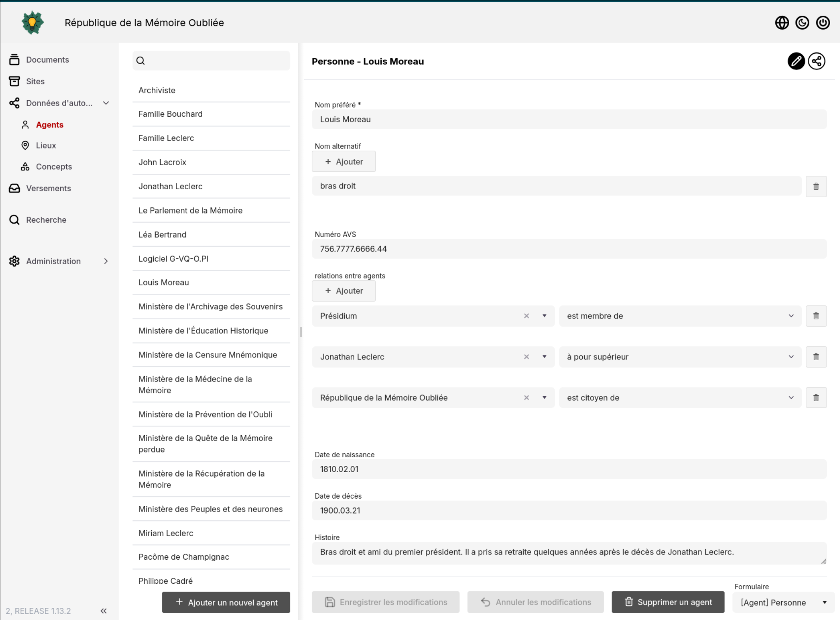Click Supprimer un agent button
Viewport: 840px width, 620px height.
tap(668, 602)
